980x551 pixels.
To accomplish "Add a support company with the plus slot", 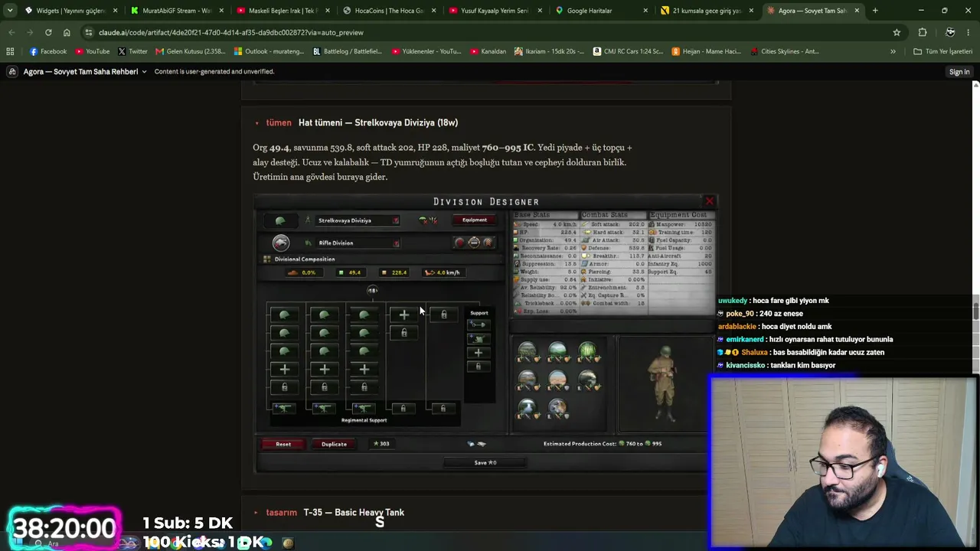I will pos(479,353).
